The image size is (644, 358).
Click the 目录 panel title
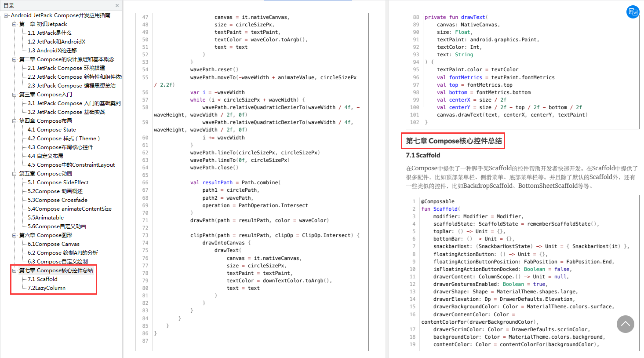9,6
